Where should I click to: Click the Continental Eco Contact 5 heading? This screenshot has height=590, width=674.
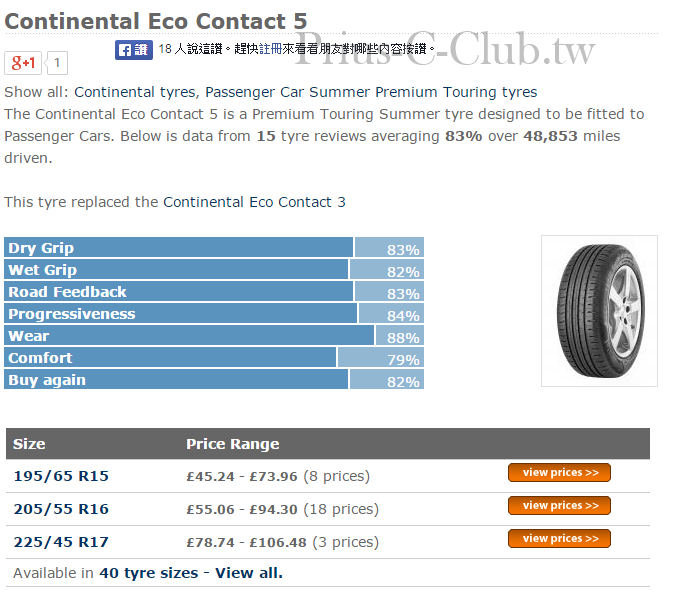point(156,21)
